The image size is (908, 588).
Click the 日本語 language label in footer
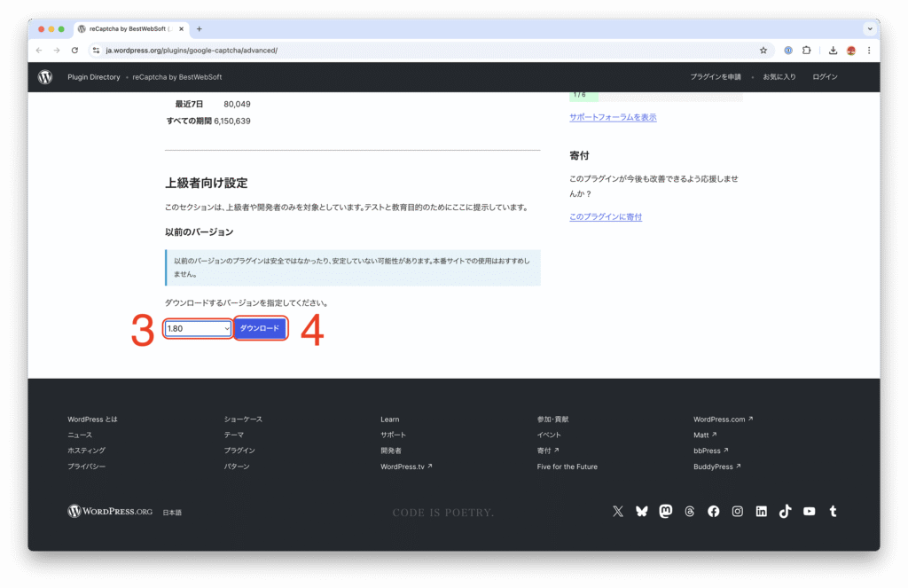pos(172,512)
